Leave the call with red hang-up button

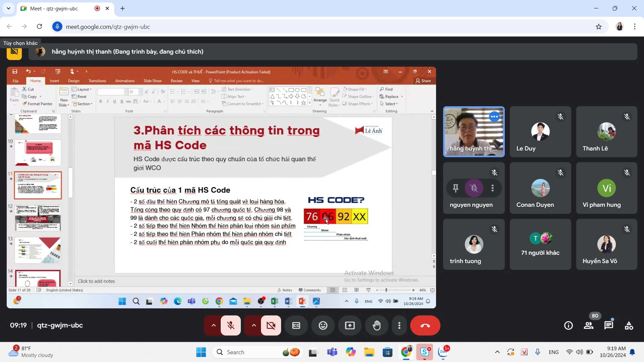[x=425, y=325]
